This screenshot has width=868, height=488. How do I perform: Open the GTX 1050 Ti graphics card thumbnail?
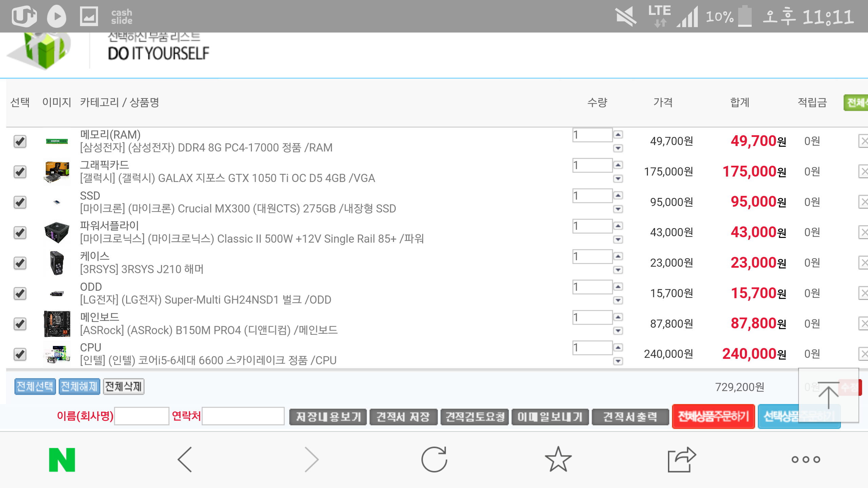57,172
